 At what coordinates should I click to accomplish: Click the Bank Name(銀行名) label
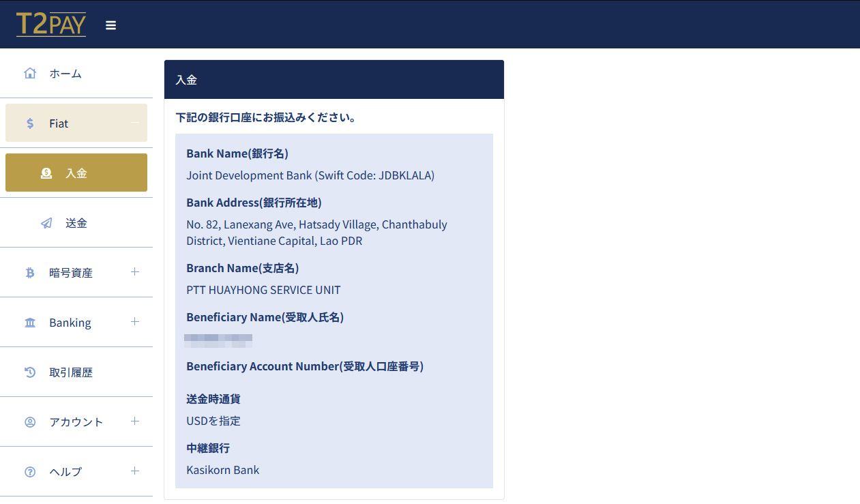pos(237,153)
